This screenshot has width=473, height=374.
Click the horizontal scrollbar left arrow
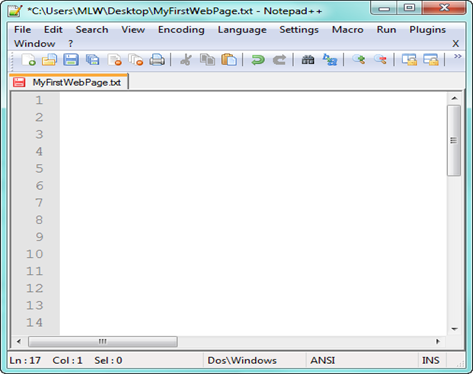click(x=19, y=341)
